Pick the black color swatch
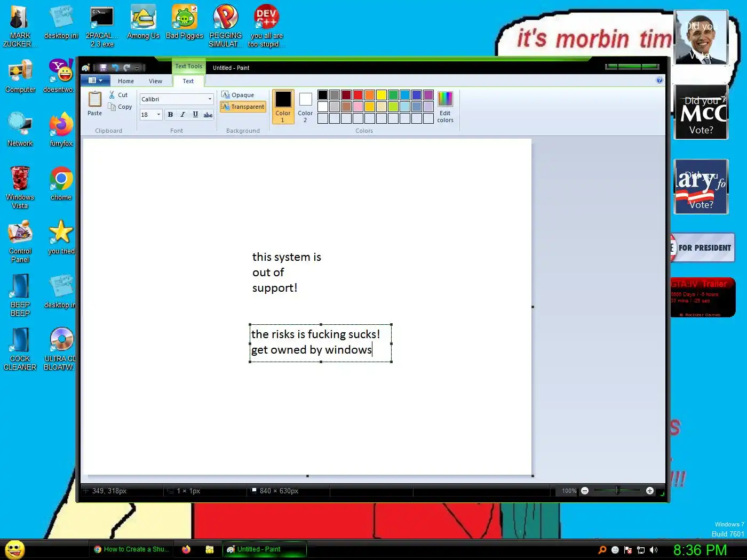747x560 pixels. pyautogui.click(x=323, y=95)
